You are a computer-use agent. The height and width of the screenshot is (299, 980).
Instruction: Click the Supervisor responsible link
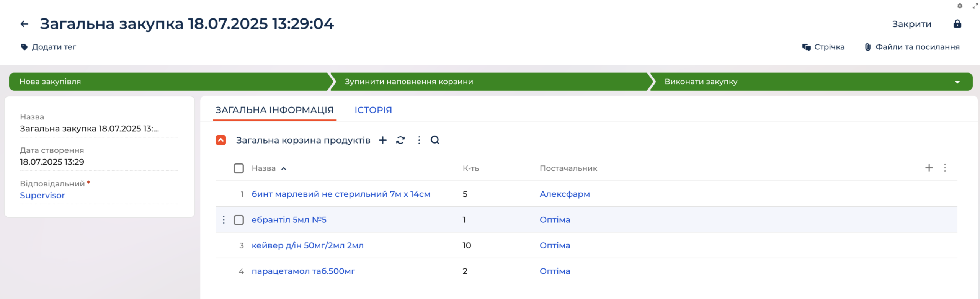42,195
